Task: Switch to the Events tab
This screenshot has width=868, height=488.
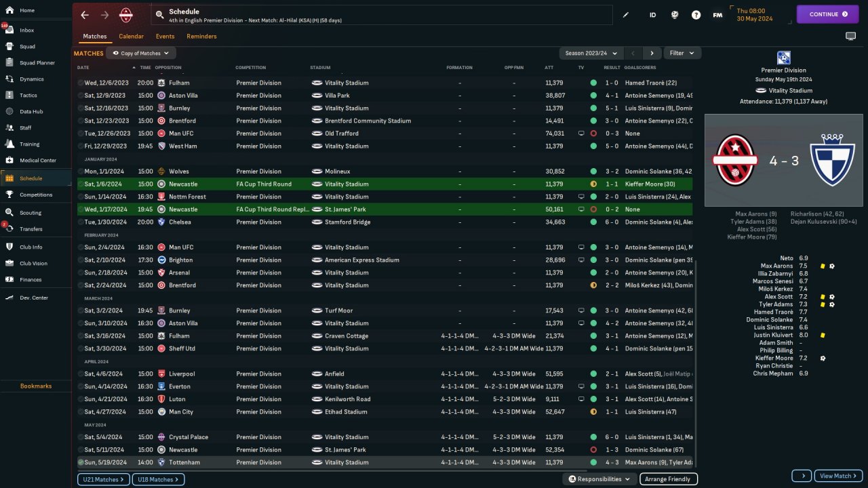Action: click(x=165, y=36)
